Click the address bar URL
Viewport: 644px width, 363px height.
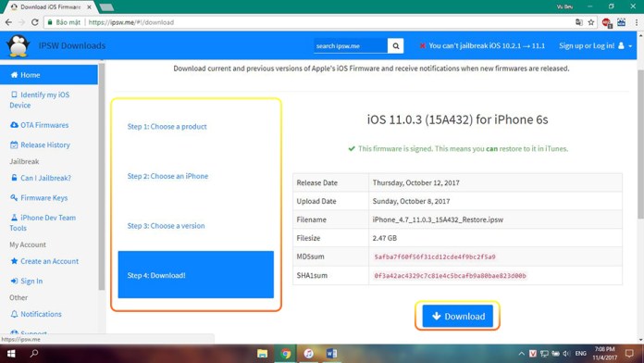(x=131, y=22)
